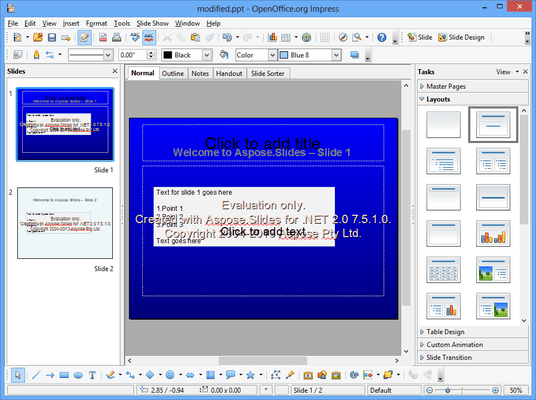Click the Document as E-mail icon
536x400 pixels.
(66, 37)
